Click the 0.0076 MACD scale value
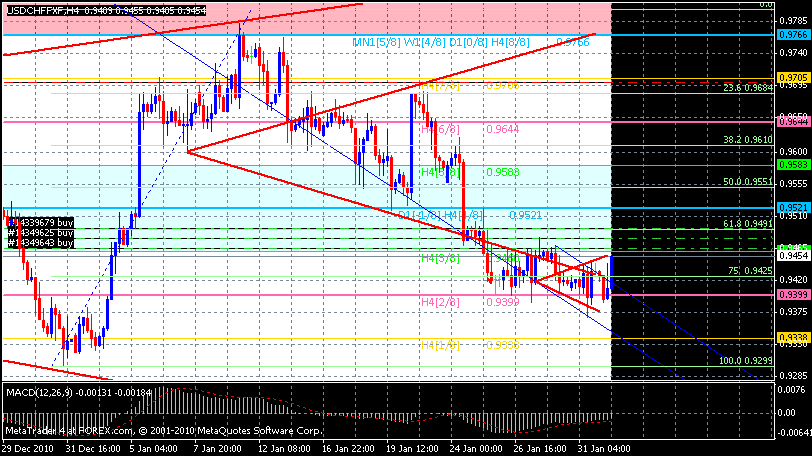812x456 pixels. point(790,390)
